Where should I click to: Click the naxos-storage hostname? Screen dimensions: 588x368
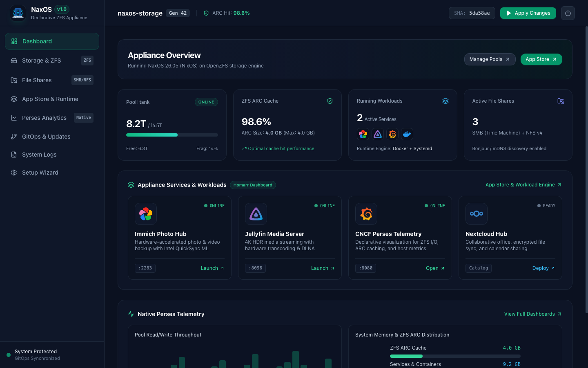click(x=140, y=13)
